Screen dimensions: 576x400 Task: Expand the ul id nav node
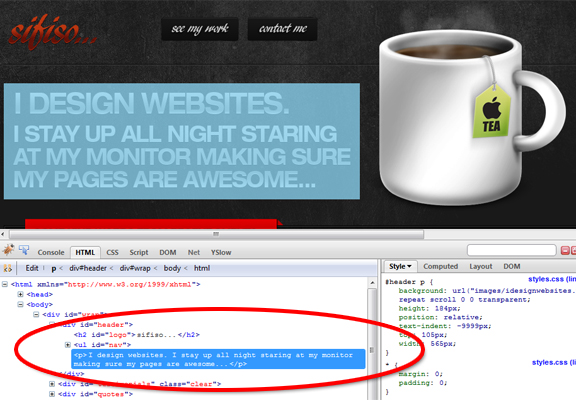(x=68, y=345)
